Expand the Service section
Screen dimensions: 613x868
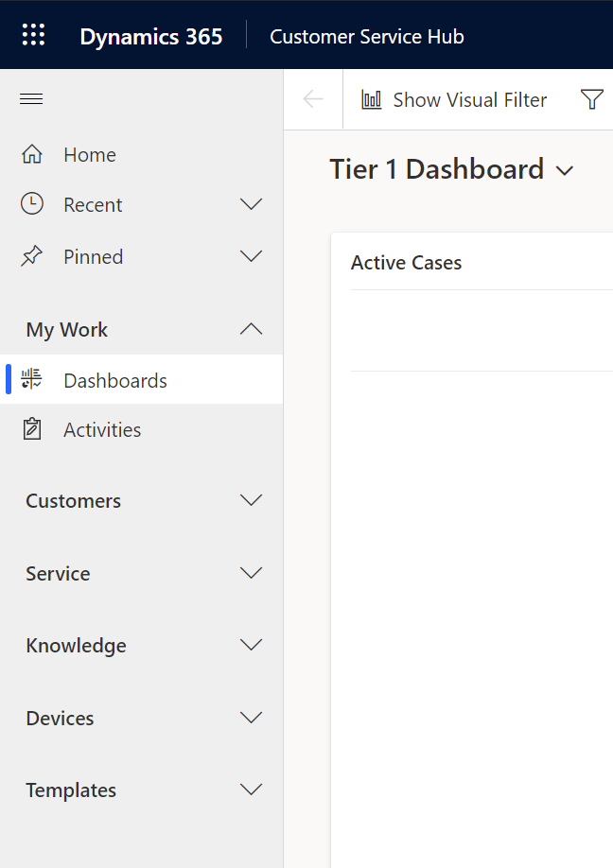[x=251, y=573]
